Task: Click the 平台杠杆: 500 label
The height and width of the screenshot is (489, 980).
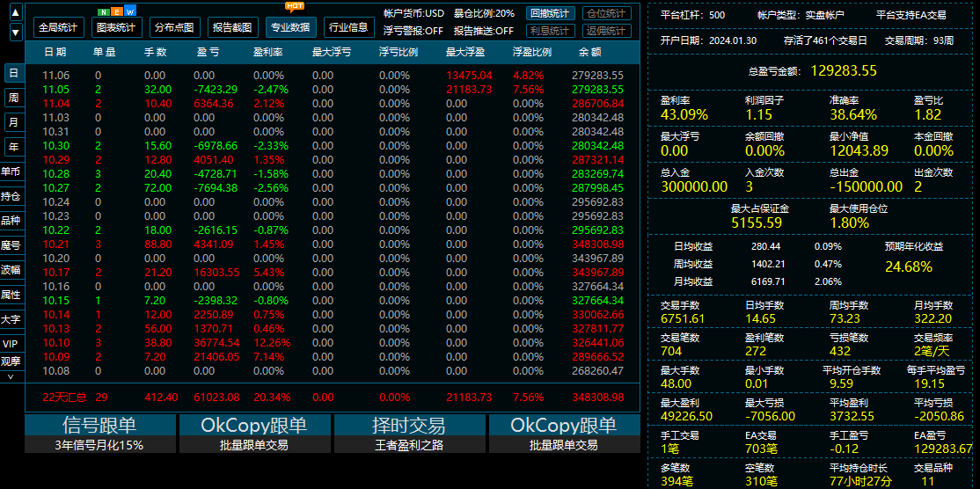Action: [x=692, y=15]
